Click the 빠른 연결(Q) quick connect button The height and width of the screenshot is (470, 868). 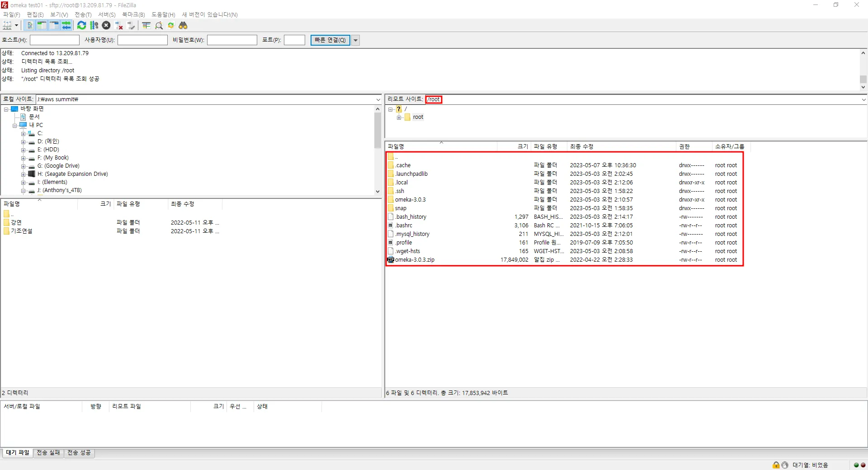(330, 40)
